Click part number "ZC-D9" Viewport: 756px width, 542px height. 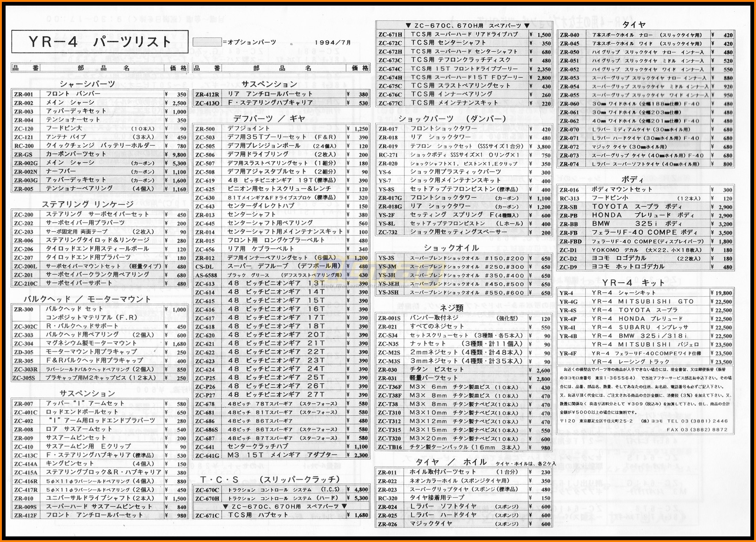[568, 267]
